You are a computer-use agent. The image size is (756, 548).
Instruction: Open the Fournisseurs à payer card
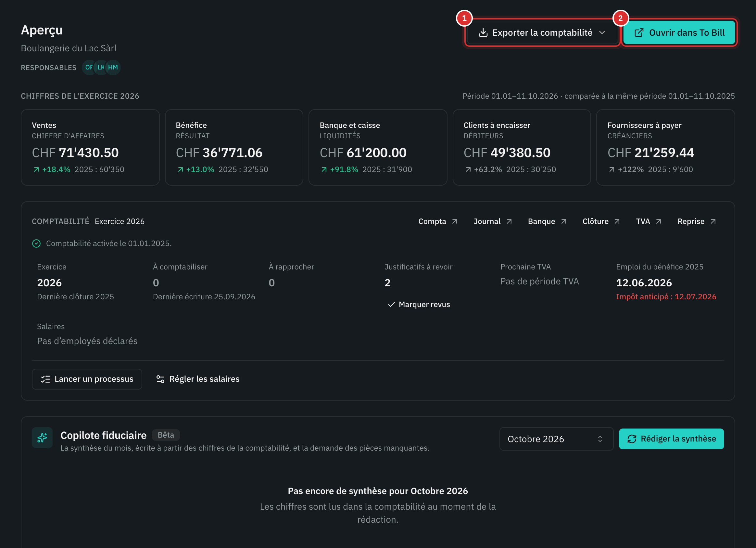[665, 147]
